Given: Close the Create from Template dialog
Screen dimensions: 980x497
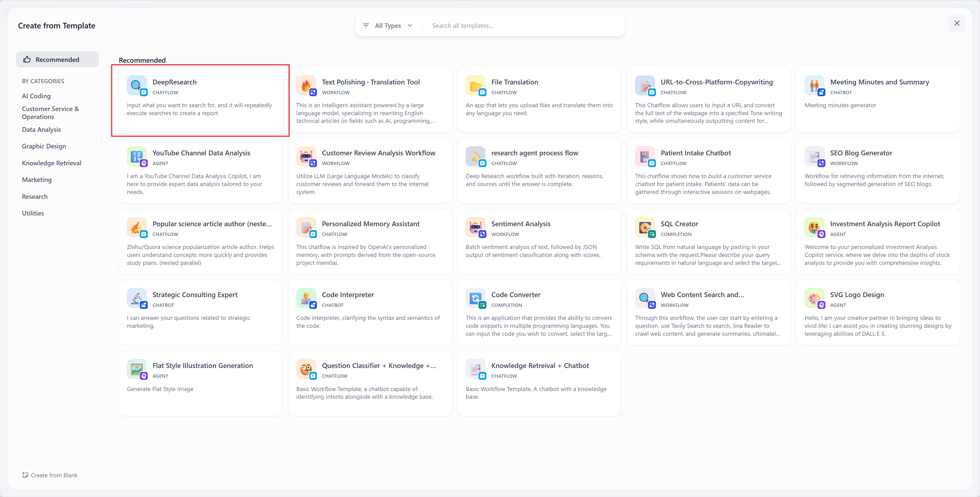Looking at the screenshot, I should (x=957, y=23).
